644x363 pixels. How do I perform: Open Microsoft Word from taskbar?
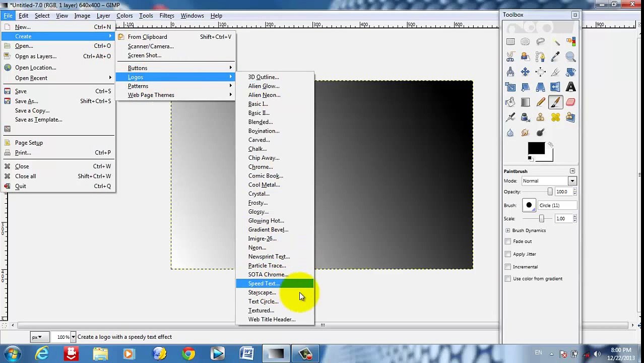pos(247,354)
